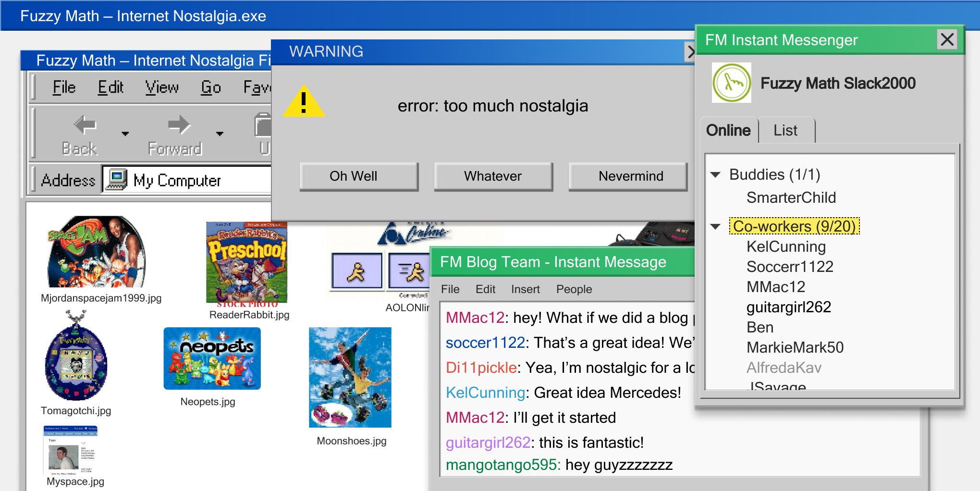Click the My Computer icon in Address bar

(x=116, y=179)
